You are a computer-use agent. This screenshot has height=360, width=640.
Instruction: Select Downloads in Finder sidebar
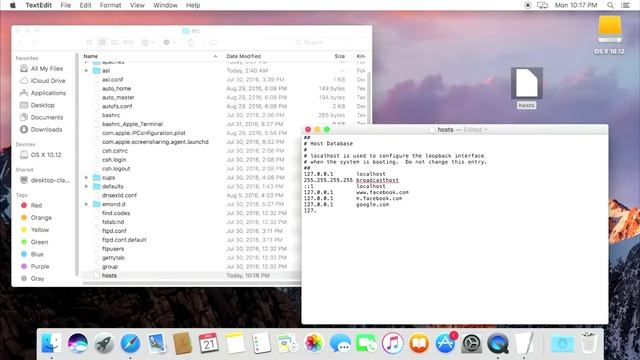[41, 130]
